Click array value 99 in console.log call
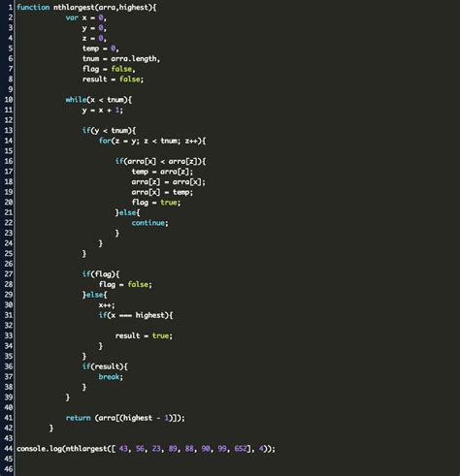Image resolution: width=460 pixels, height=476 pixels. point(222,449)
